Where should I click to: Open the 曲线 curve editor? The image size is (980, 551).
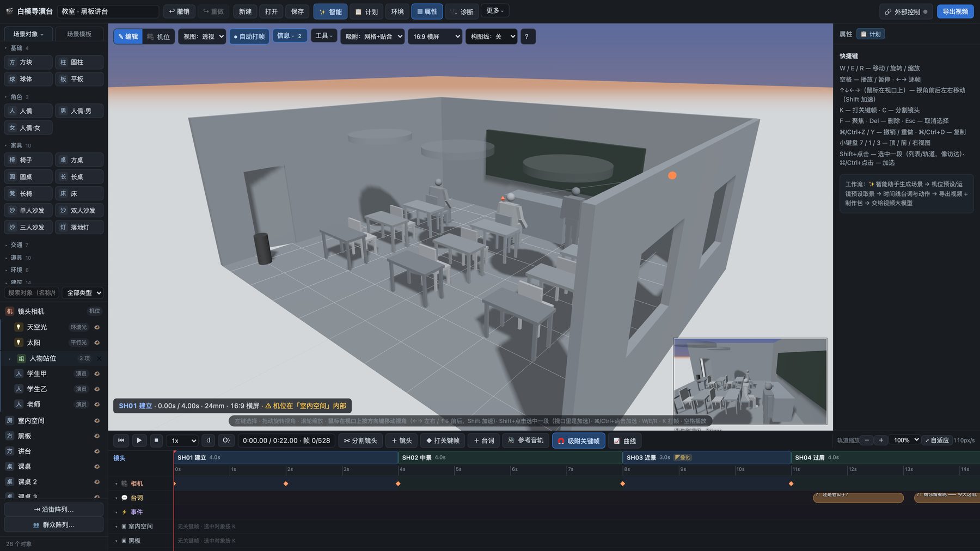pyautogui.click(x=625, y=440)
